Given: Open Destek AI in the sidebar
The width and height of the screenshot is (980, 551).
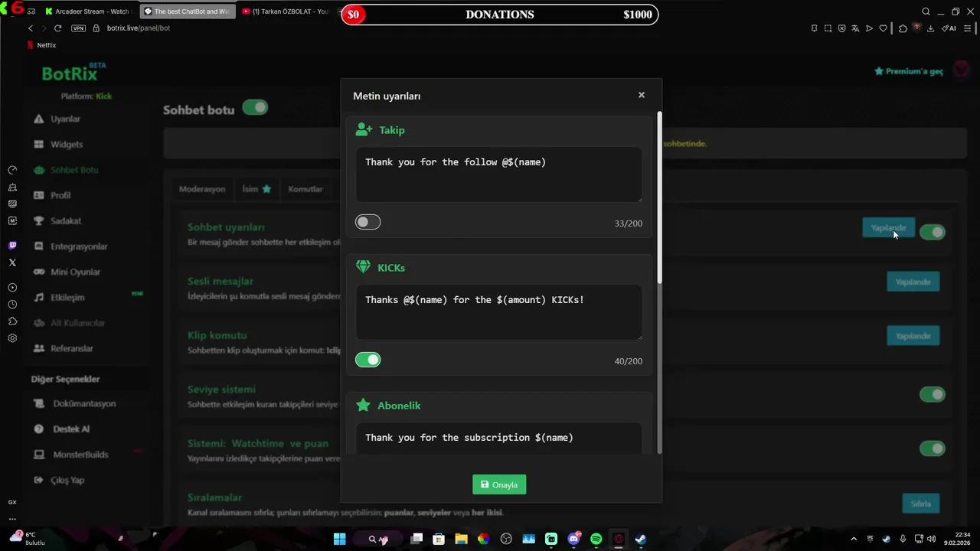Looking at the screenshot, I should coord(61,429).
